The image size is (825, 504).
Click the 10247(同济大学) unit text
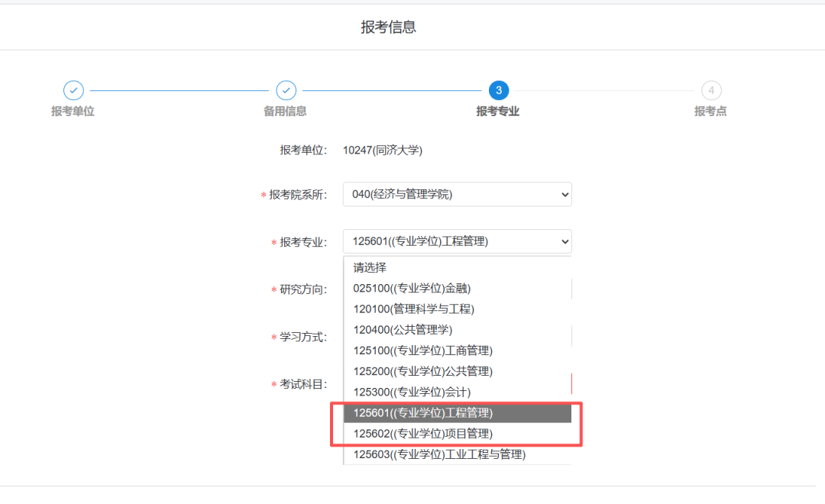click(383, 150)
